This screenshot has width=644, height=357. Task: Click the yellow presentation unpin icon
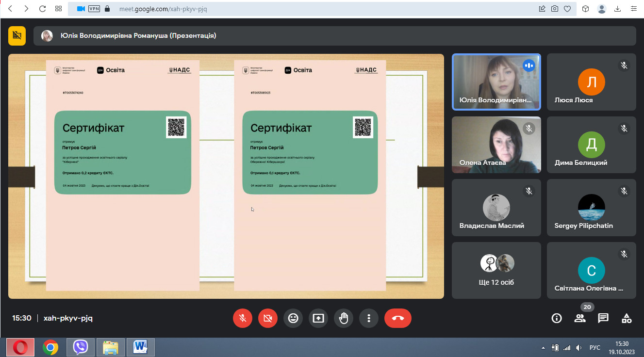[17, 36]
